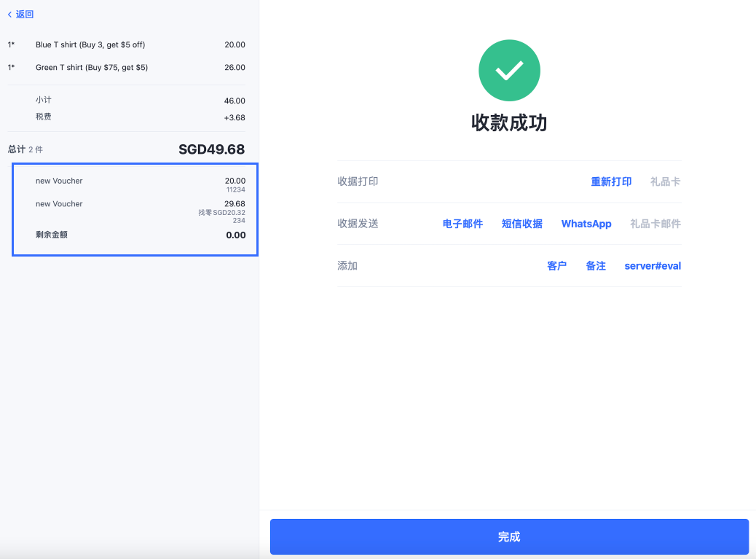Click the 0.00 remaining balance value
The height and width of the screenshot is (559, 756).
coord(236,235)
